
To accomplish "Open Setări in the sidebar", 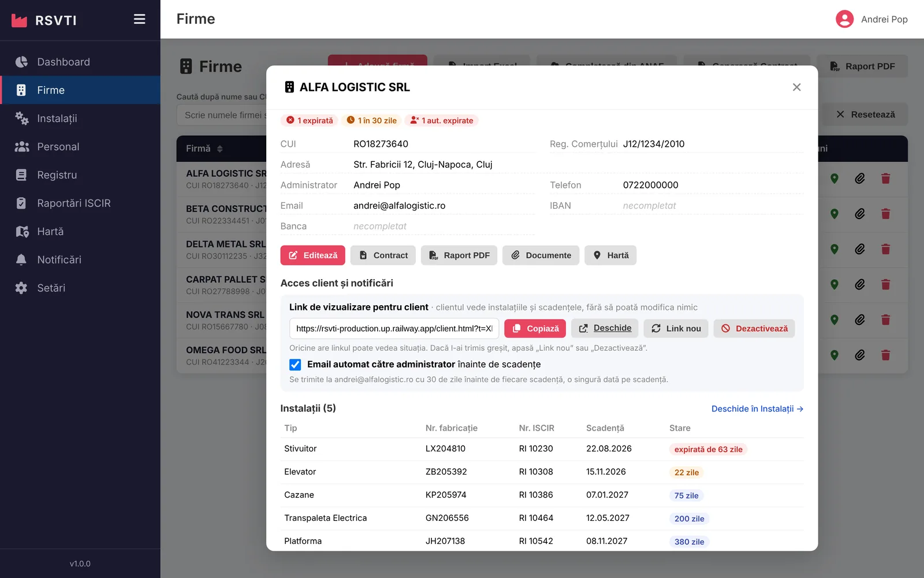I will pyautogui.click(x=80, y=288).
